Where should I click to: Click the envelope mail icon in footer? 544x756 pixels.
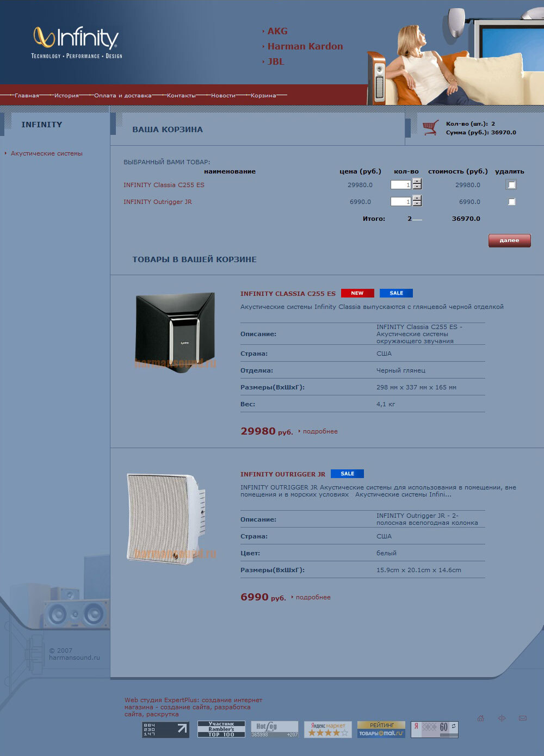(x=523, y=718)
